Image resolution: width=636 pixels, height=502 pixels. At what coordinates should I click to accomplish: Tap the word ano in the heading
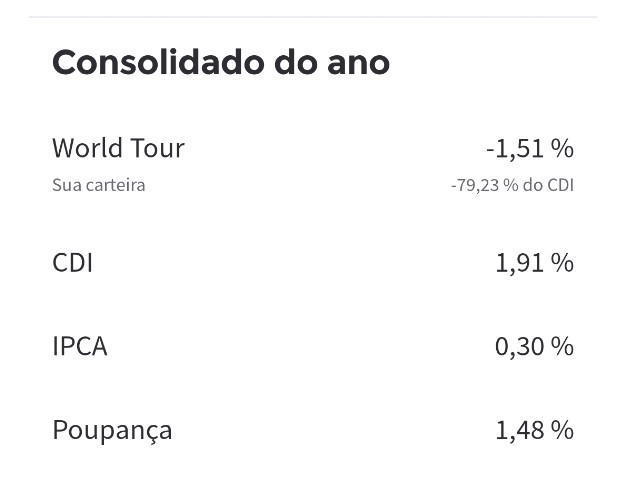pyautogui.click(x=359, y=64)
